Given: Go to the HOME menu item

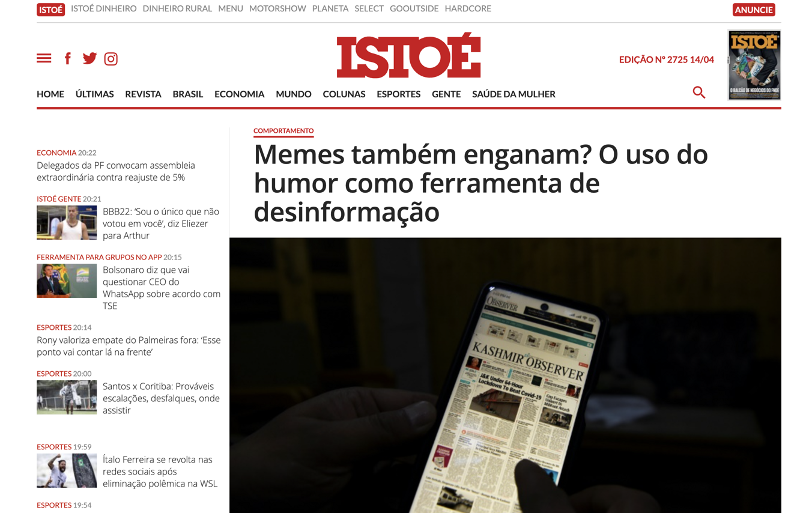Looking at the screenshot, I should [50, 94].
